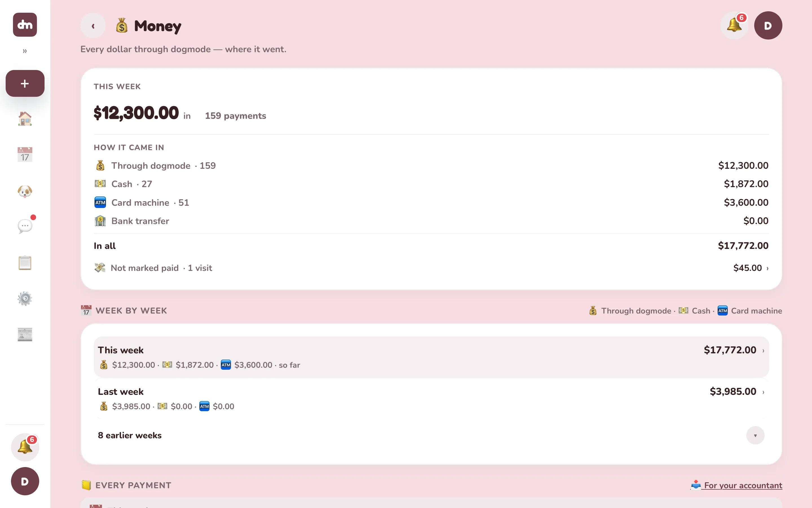Click the Cash · 27 row
The height and width of the screenshot is (508, 812).
(x=431, y=184)
